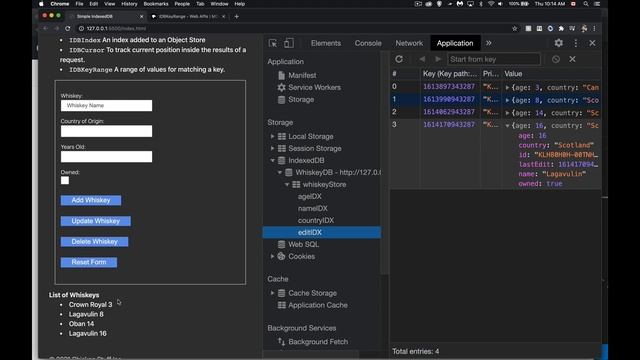Click the Years Old input field

point(107,157)
